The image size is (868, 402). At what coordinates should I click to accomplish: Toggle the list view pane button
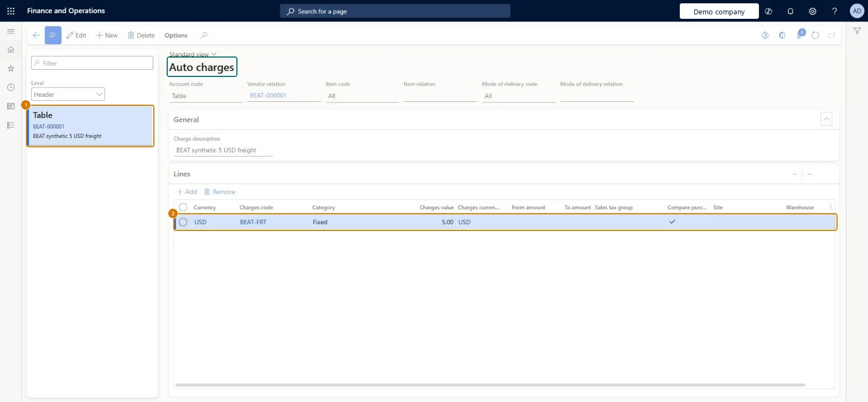[x=53, y=35]
